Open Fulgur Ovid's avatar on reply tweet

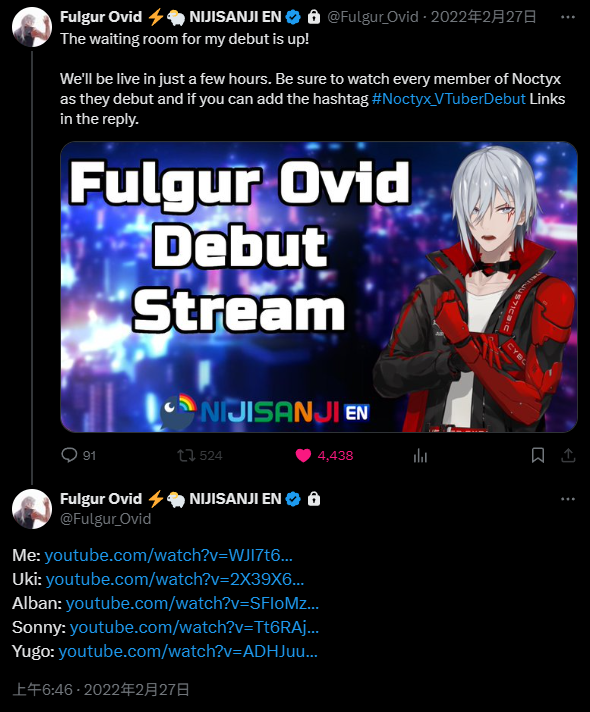tap(32, 509)
